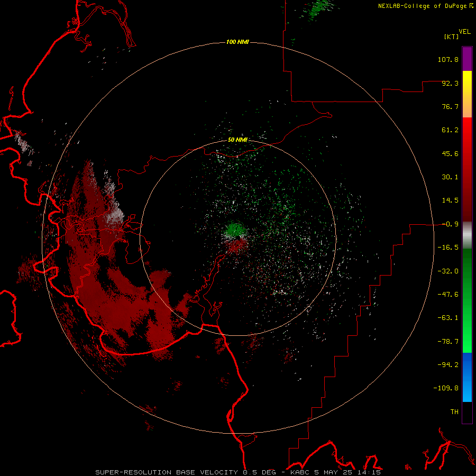Click the -16.5 velocity scale value

coord(448,248)
